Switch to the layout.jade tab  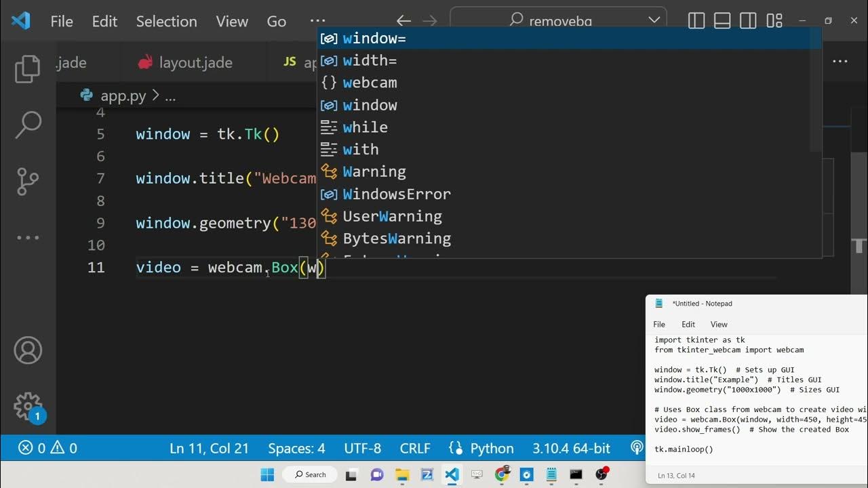point(195,63)
